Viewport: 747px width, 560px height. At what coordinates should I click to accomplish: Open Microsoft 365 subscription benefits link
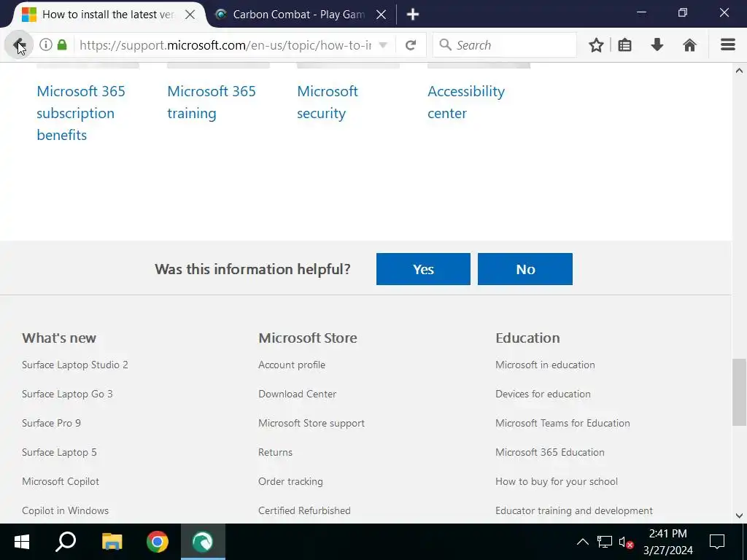(81, 113)
